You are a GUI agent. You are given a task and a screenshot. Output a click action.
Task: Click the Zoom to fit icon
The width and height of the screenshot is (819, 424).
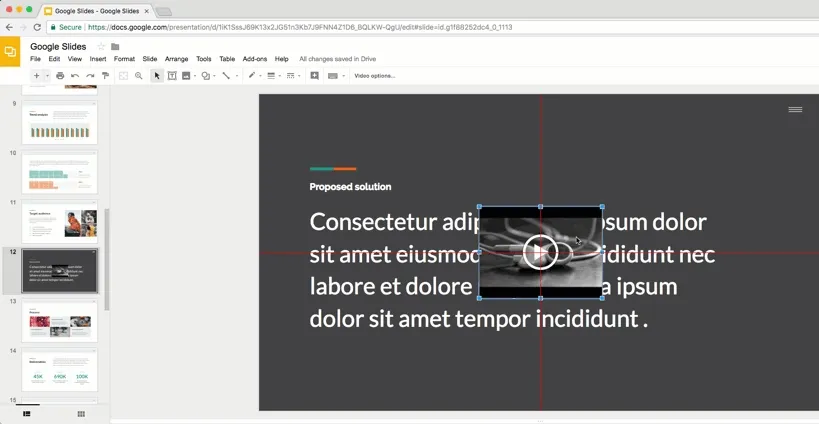123,76
